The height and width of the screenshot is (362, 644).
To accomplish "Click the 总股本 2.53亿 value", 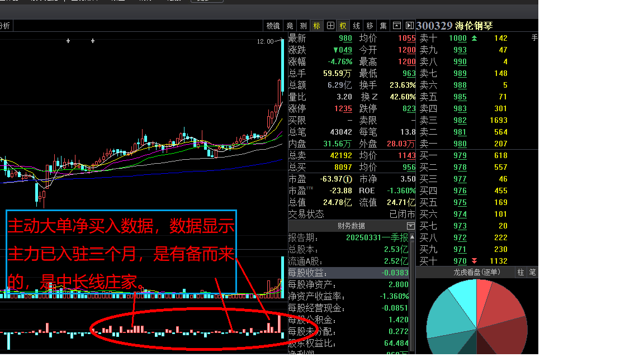I will pyautogui.click(x=396, y=250).
